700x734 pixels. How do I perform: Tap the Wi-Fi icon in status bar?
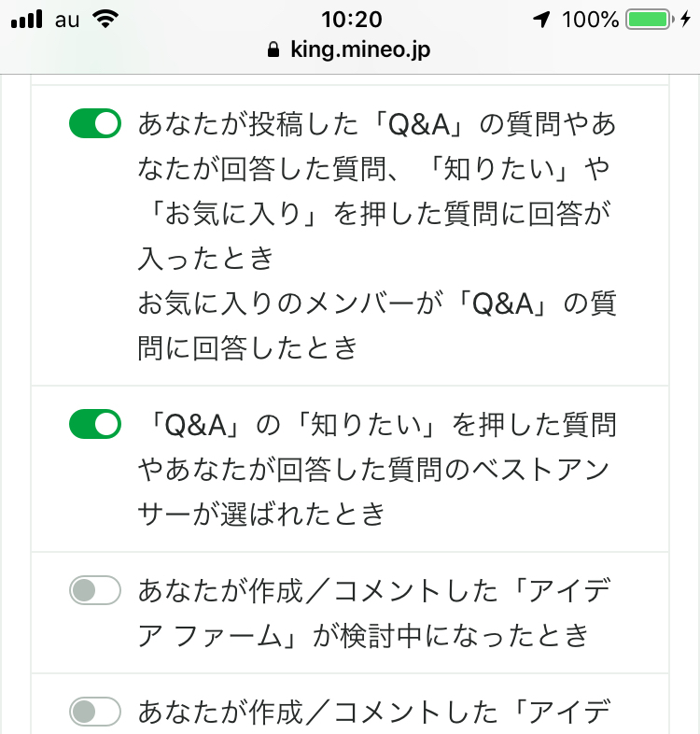click(x=109, y=20)
